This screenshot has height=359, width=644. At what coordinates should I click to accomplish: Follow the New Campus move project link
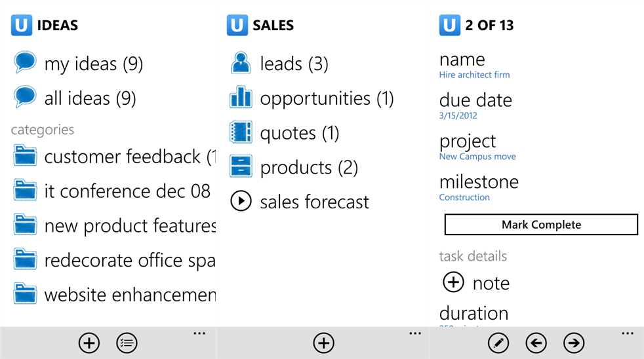coord(477,157)
